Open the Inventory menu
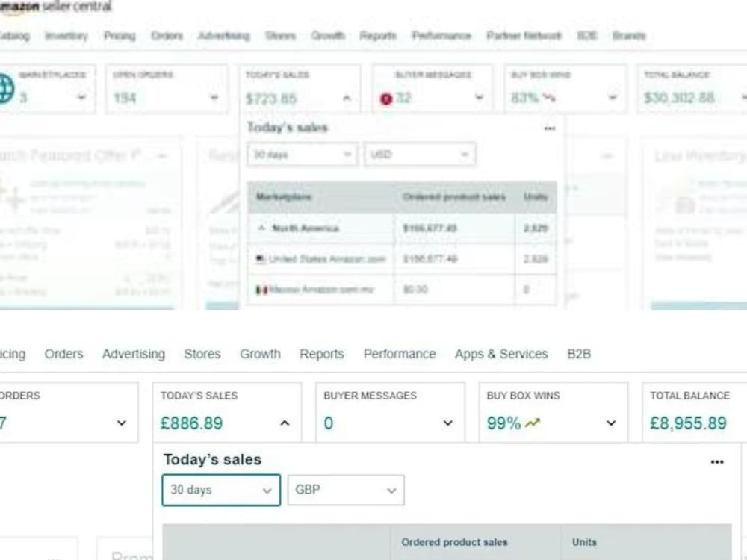This screenshot has width=747, height=560. (x=66, y=36)
